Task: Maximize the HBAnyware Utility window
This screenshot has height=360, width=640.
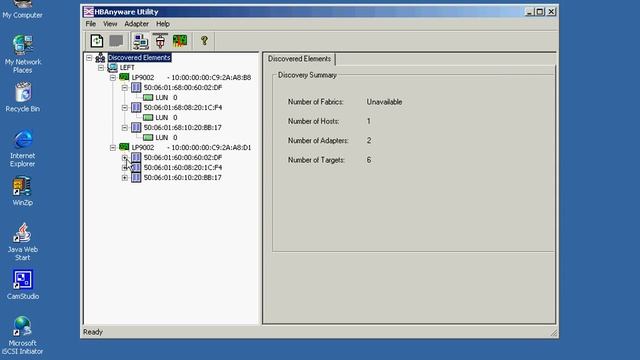Action: [x=540, y=11]
